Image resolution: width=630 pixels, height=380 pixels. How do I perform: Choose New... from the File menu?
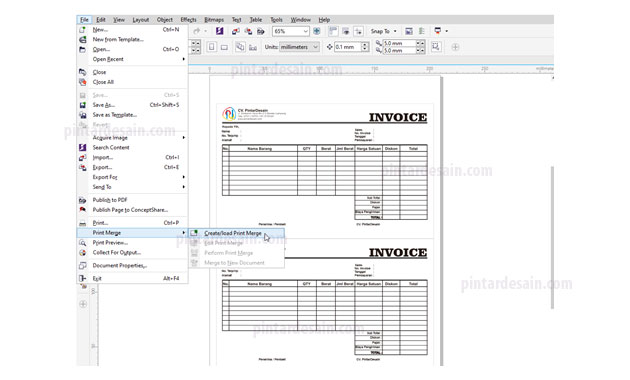click(x=132, y=30)
